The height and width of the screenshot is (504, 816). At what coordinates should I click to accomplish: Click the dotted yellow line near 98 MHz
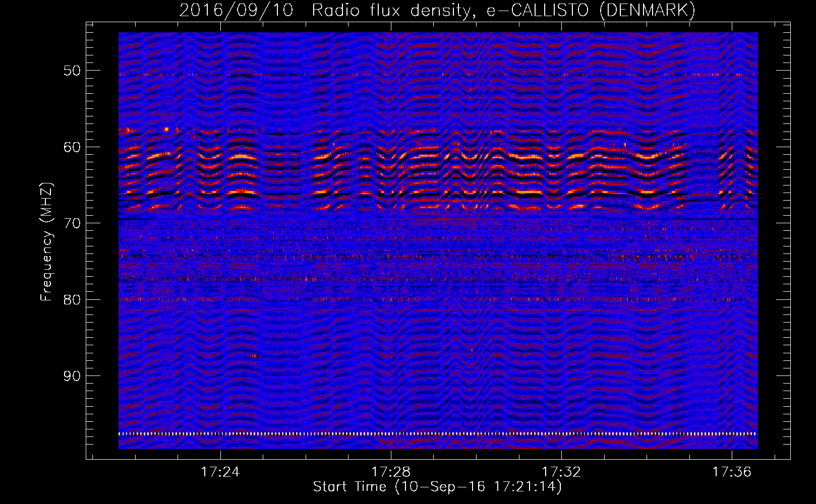[438, 433]
